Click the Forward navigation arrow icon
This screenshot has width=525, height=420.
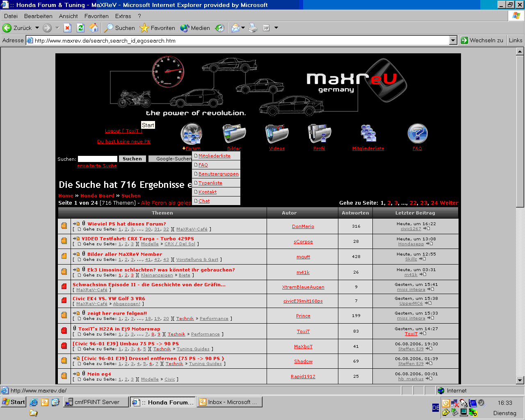click(47, 28)
